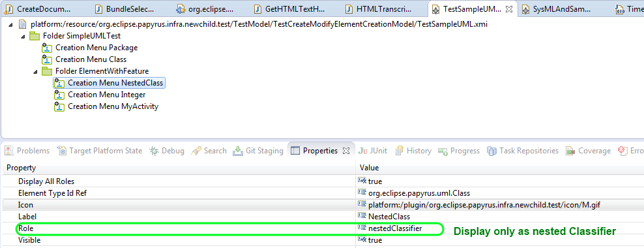Collapse Folder SimpleUMLTest node
Viewport: 644px width, 248px height.
pos(23,37)
